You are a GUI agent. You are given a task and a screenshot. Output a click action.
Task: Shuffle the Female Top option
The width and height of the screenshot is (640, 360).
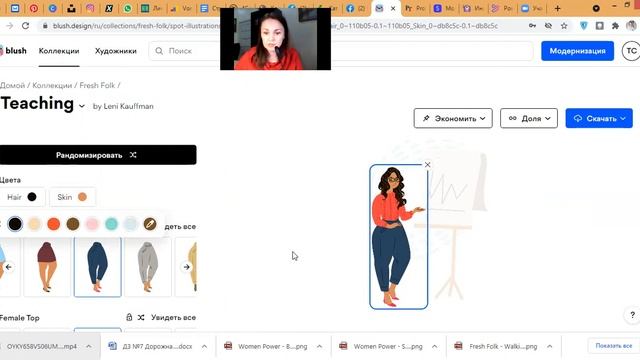click(x=141, y=317)
